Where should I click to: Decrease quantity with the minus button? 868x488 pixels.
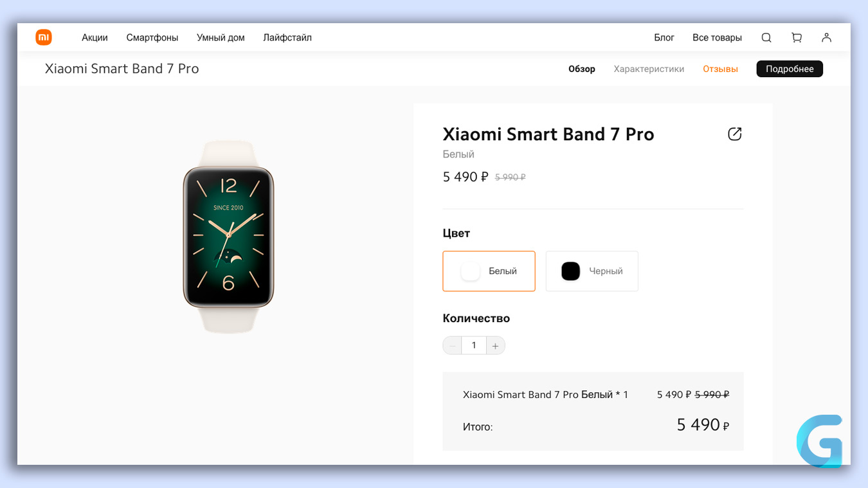pos(453,346)
